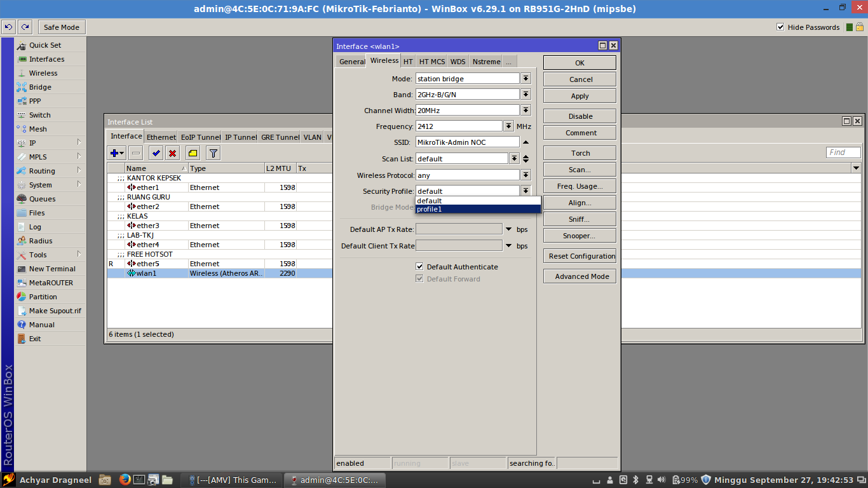Click the SSID input field

point(467,142)
